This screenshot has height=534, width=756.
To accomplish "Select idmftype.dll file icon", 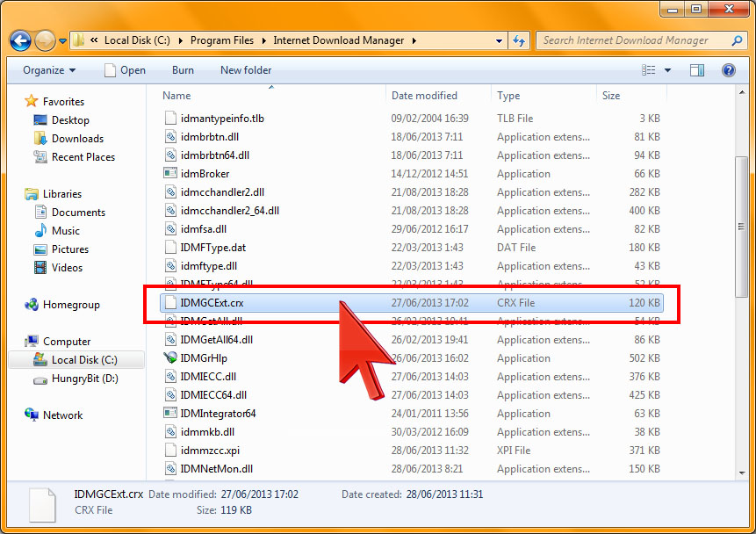I will pyautogui.click(x=170, y=266).
